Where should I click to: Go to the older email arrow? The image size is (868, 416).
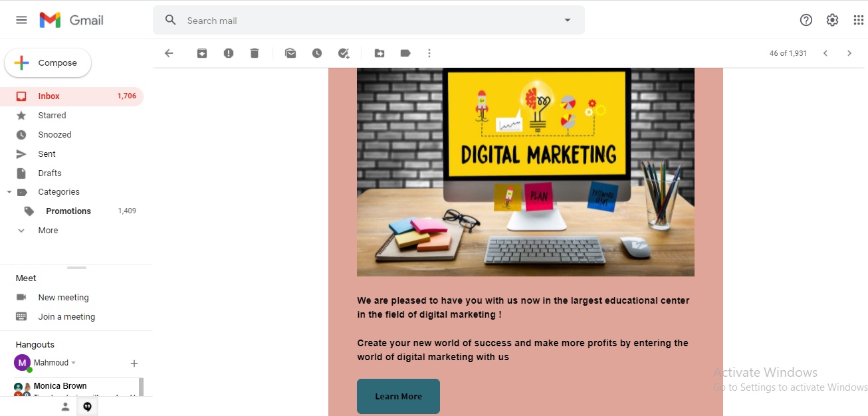click(849, 53)
